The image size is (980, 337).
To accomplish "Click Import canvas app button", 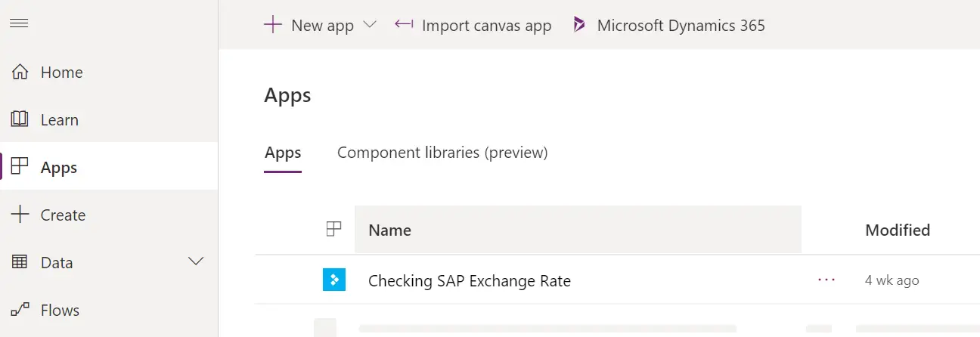I will tap(473, 25).
